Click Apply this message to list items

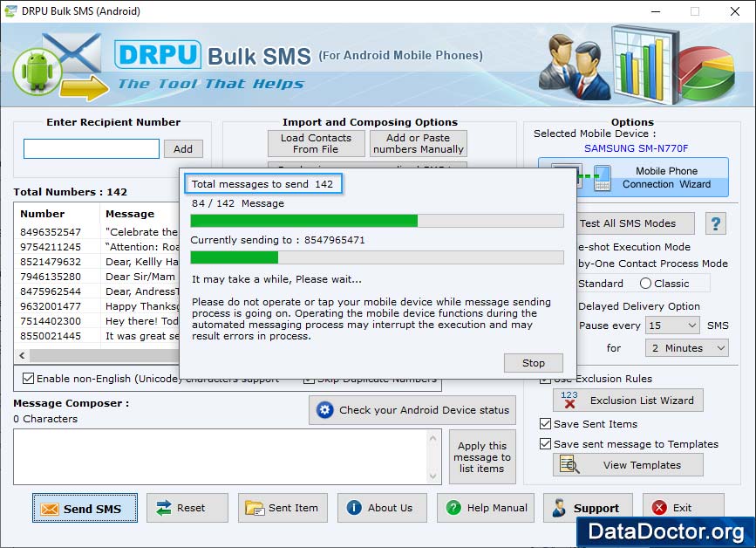pos(482,457)
